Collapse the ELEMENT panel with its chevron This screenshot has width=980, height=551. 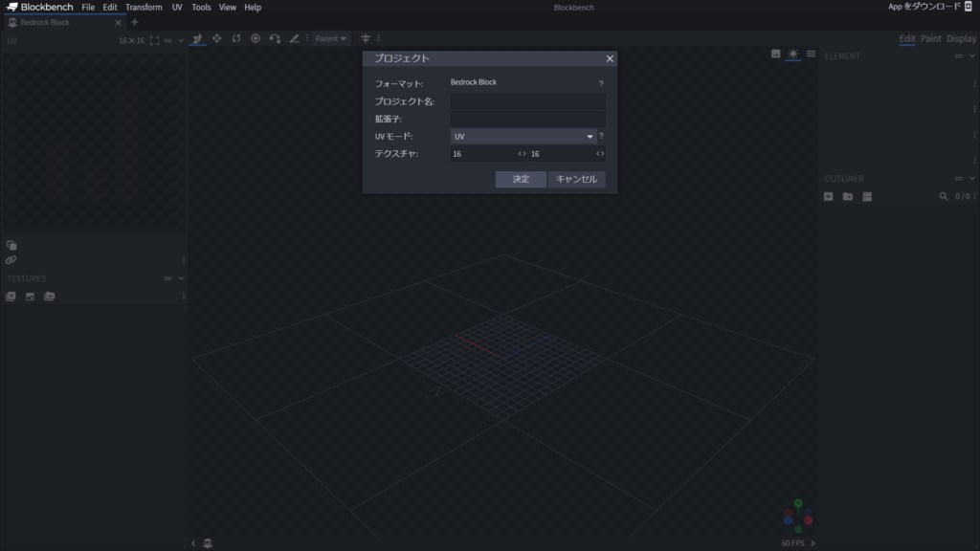973,56
